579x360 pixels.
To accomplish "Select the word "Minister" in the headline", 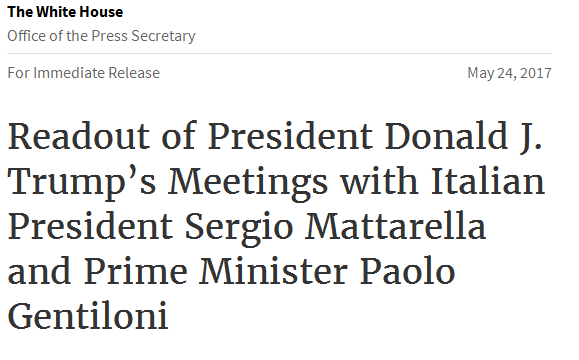I will pyautogui.click(x=273, y=271).
